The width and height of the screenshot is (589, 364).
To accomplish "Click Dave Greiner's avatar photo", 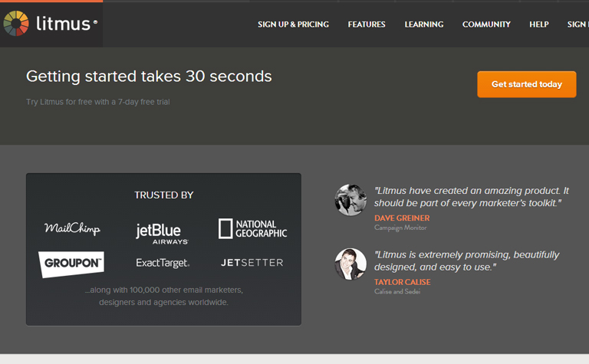I will [x=350, y=200].
